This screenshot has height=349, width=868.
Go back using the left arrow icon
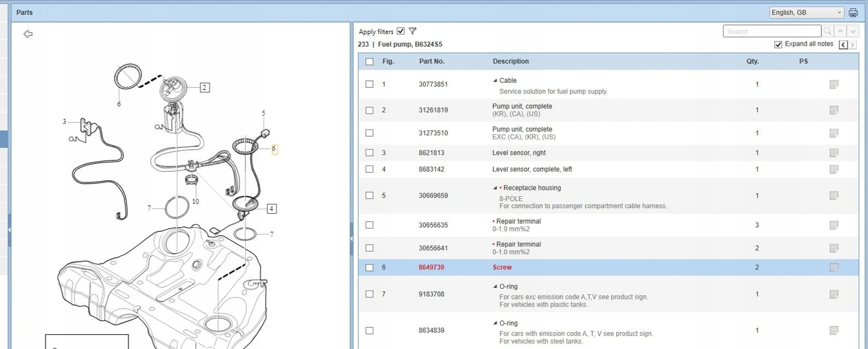(28, 34)
